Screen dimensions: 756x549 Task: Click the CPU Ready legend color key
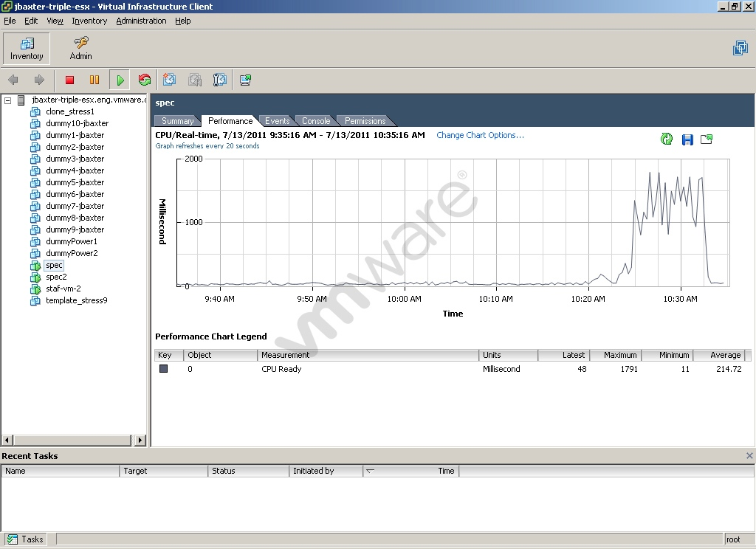click(x=163, y=369)
